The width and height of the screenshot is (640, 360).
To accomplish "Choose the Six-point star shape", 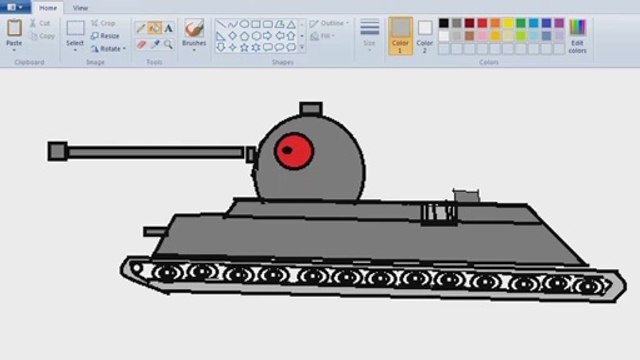I will [256, 47].
